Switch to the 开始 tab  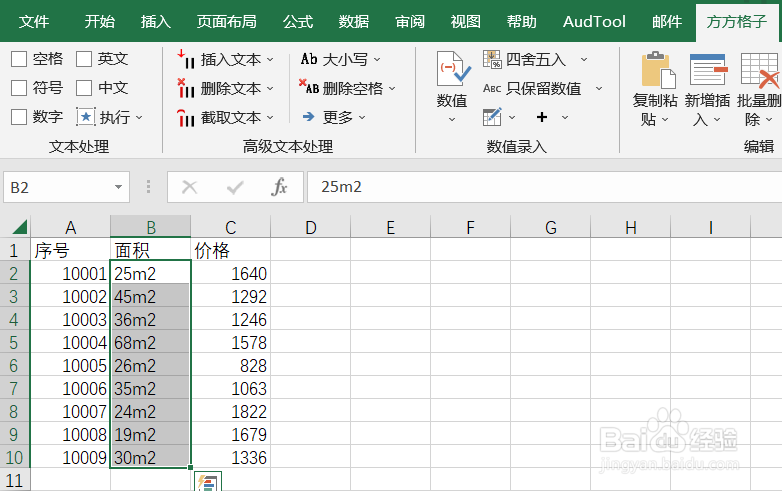click(x=100, y=21)
